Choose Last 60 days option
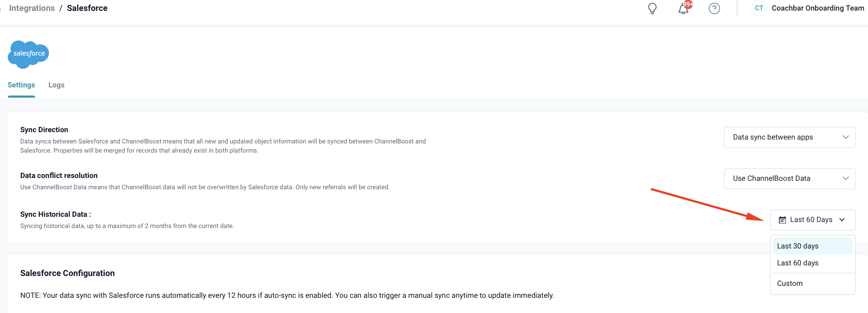868x313 pixels. coord(798,263)
